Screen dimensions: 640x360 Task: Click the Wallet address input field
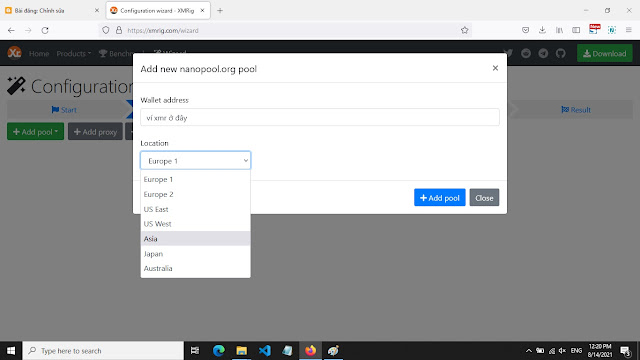[x=320, y=118]
